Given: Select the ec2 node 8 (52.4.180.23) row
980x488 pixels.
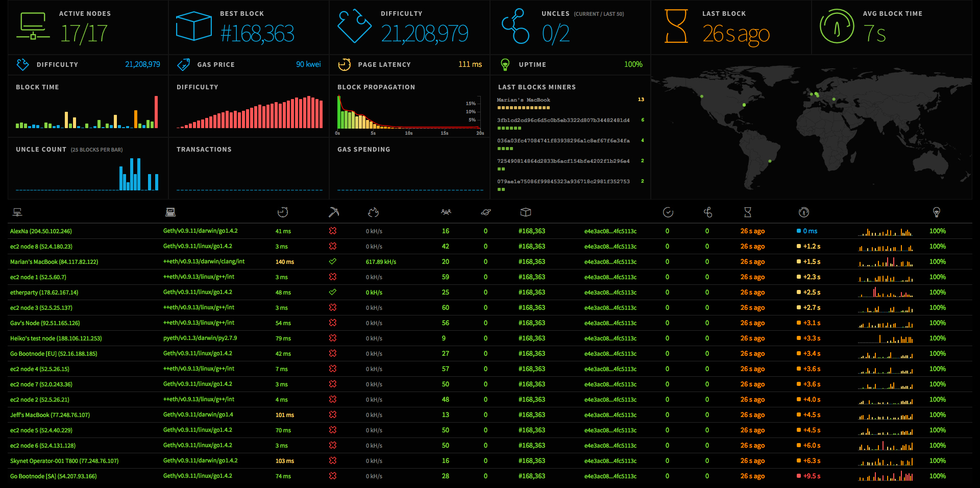Looking at the screenshot, I should coord(490,247).
